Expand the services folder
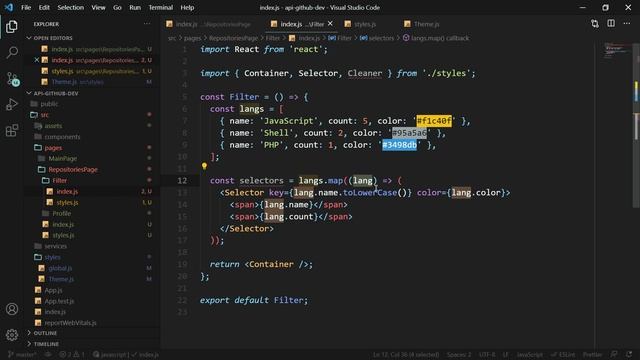 coord(56,246)
